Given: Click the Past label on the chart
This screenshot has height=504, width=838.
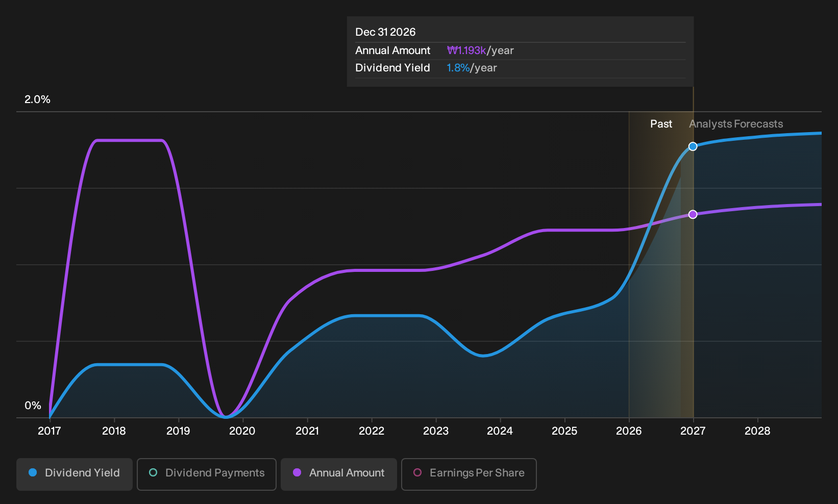Looking at the screenshot, I should tap(661, 124).
